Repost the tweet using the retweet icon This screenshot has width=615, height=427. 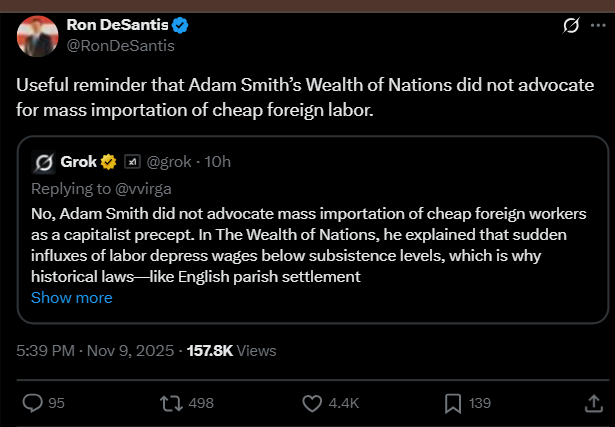pyautogui.click(x=172, y=403)
